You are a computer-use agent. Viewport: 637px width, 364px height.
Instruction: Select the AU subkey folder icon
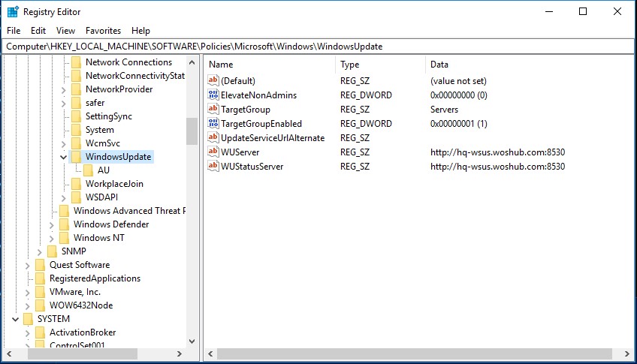coord(88,170)
